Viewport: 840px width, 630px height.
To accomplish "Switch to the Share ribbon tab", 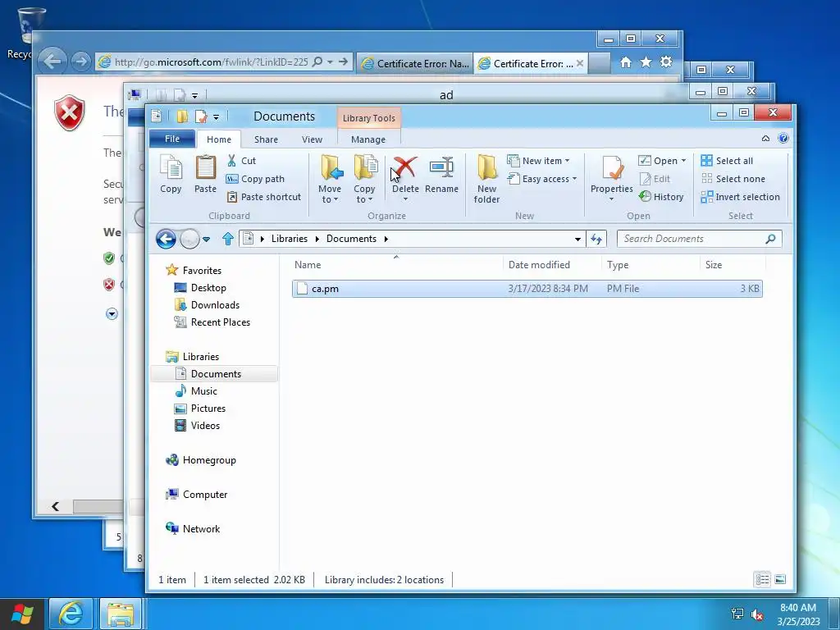I will tap(266, 139).
